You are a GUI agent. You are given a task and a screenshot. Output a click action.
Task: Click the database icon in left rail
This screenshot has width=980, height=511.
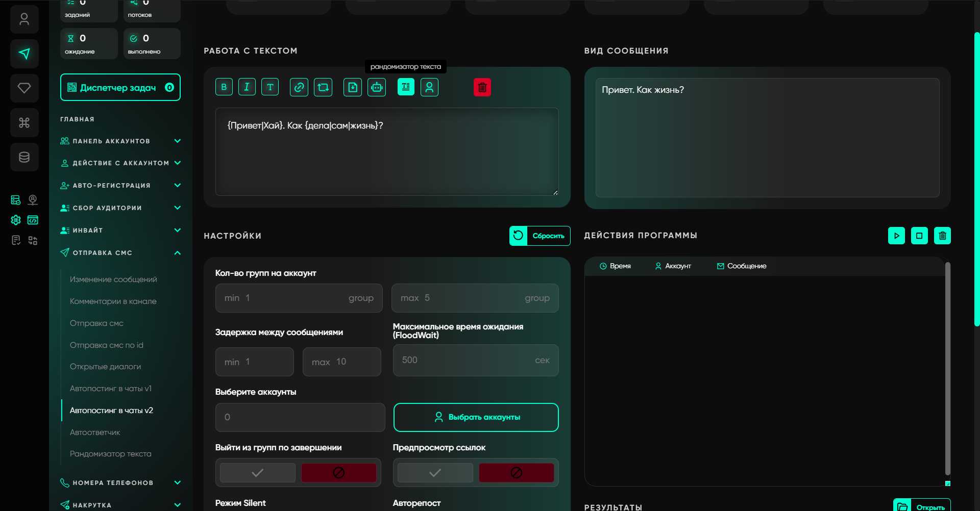[x=24, y=157]
